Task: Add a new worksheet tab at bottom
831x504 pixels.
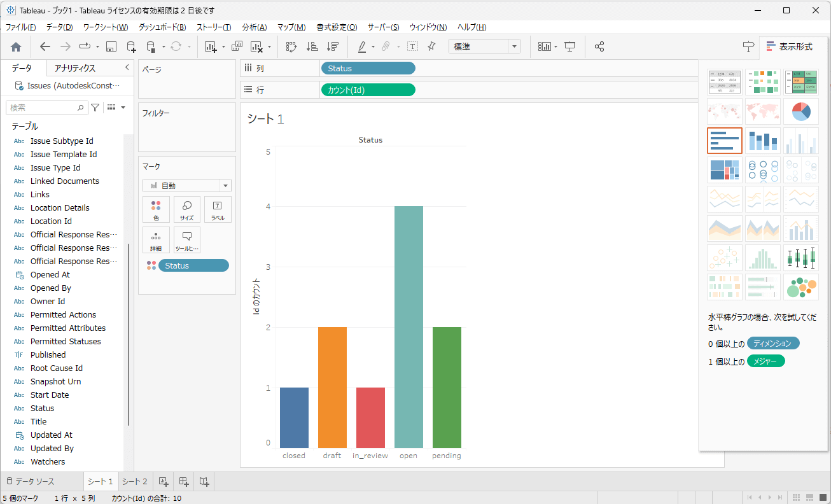Action: point(163,482)
